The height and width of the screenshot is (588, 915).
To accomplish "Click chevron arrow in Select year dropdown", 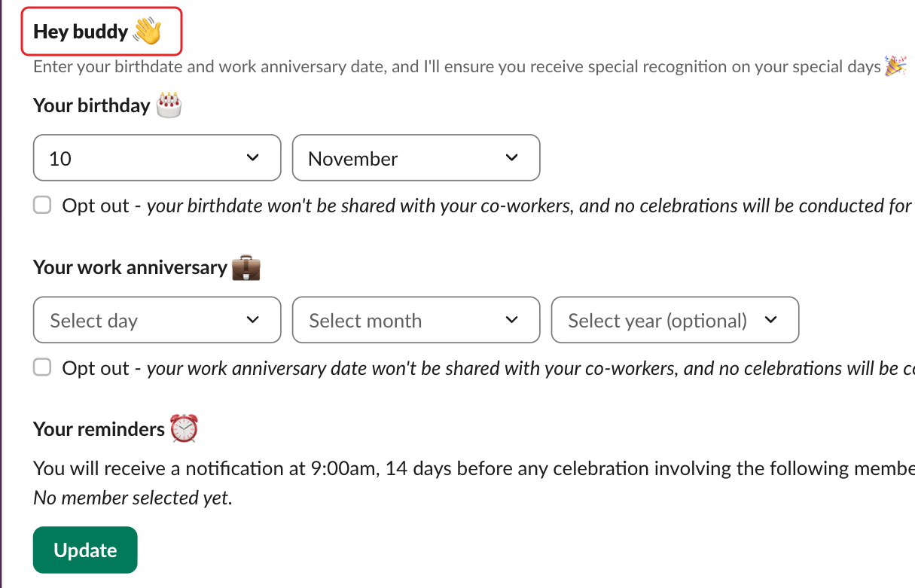I will [x=770, y=320].
